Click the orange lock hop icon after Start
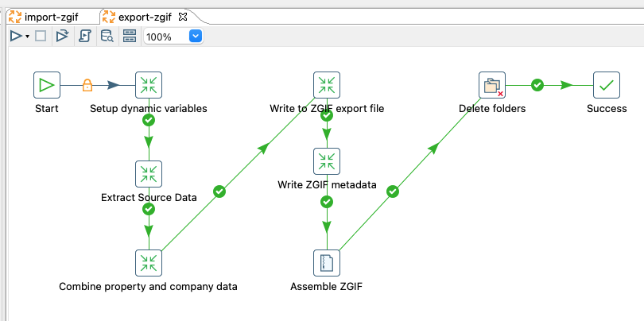 coord(87,85)
